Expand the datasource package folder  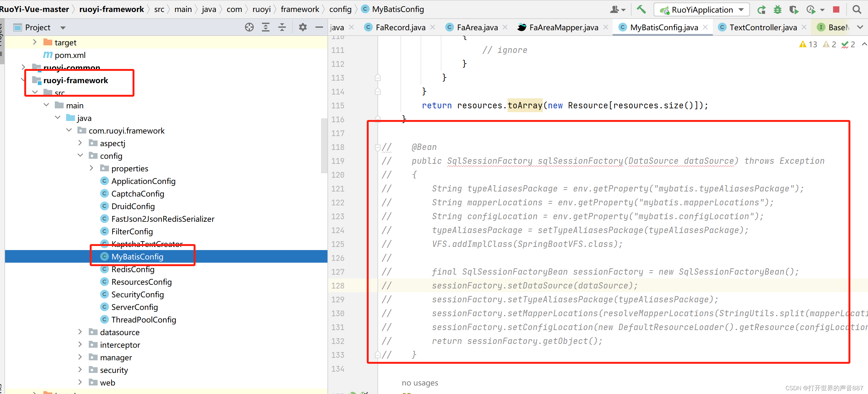80,332
